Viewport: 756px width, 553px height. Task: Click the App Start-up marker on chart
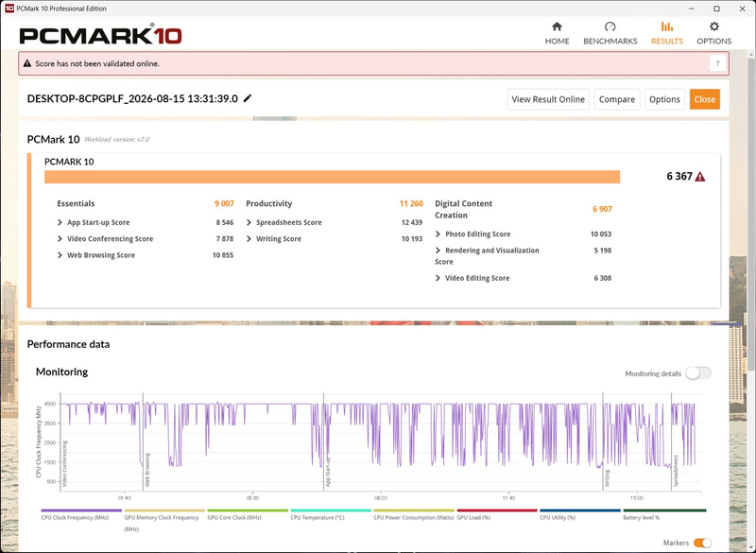[x=328, y=472]
